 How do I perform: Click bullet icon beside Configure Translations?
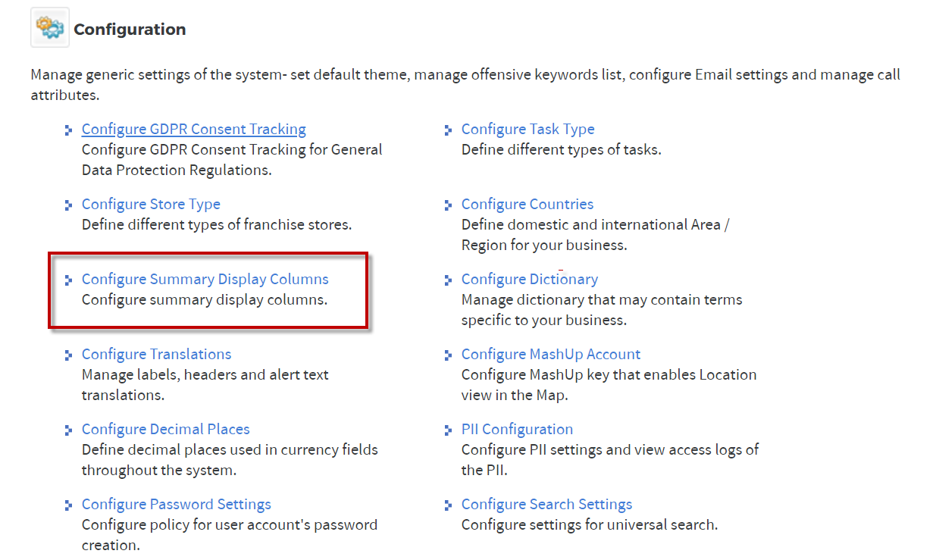click(x=69, y=355)
